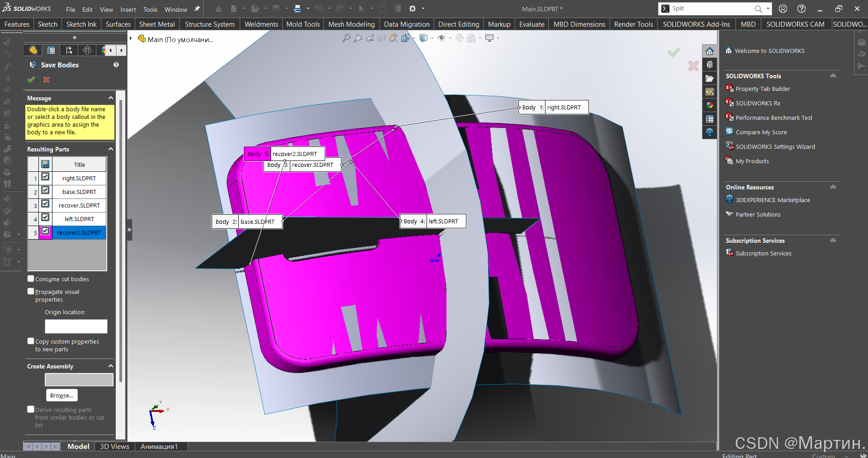
Task: Collapse the Create Assembly section
Action: tap(110, 366)
